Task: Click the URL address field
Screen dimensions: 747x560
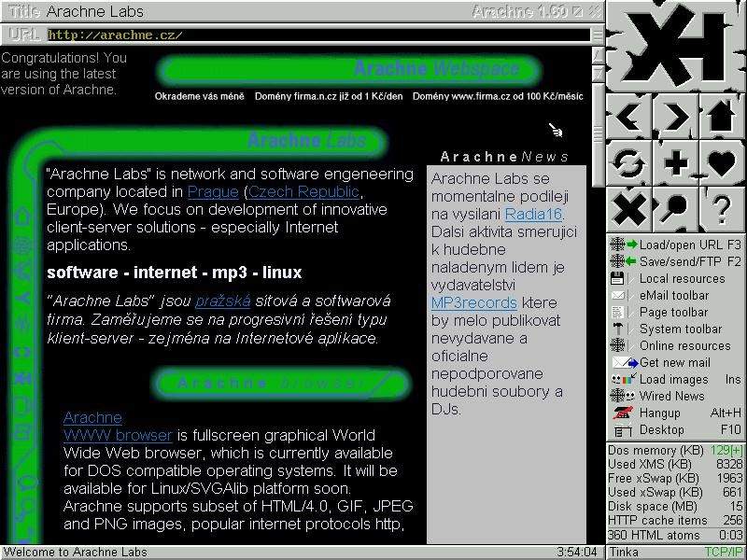Action: (x=318, y=35)
